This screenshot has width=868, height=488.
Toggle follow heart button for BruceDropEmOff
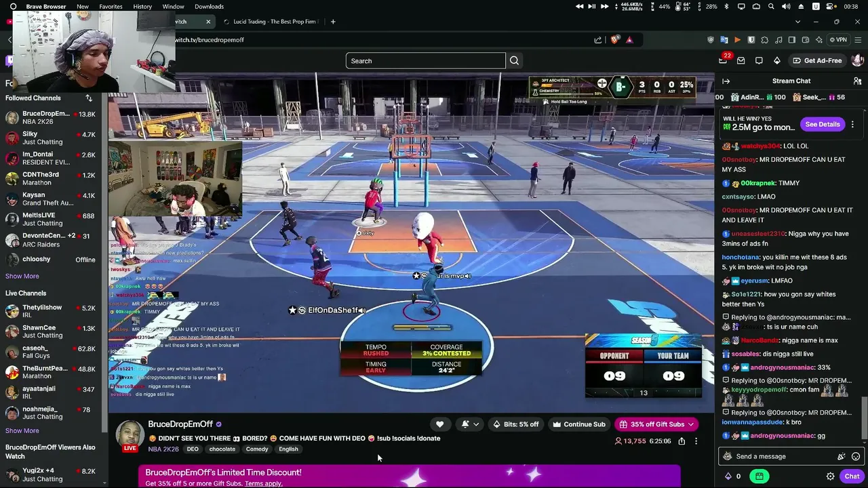[x=440, y=424]
